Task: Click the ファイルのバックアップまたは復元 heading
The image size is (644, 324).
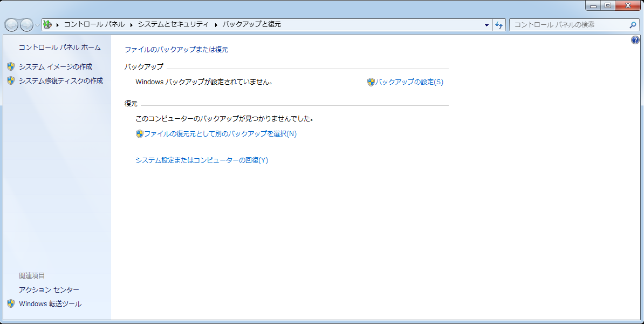Action: click(x=176, y=49)
